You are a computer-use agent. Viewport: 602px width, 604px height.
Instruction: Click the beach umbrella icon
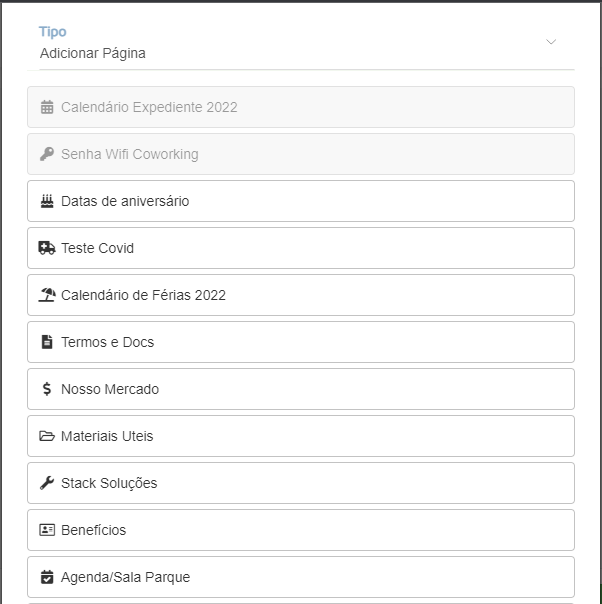coord(47,295)
